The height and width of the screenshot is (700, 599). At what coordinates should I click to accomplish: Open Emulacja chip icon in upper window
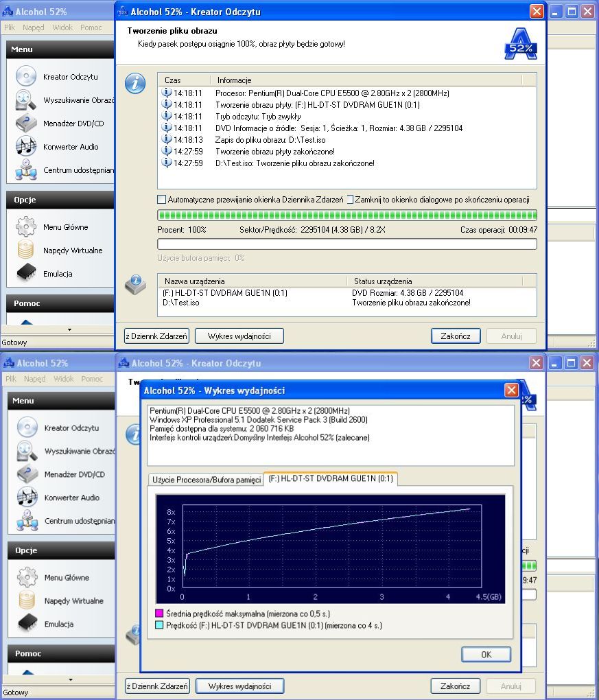26,273
